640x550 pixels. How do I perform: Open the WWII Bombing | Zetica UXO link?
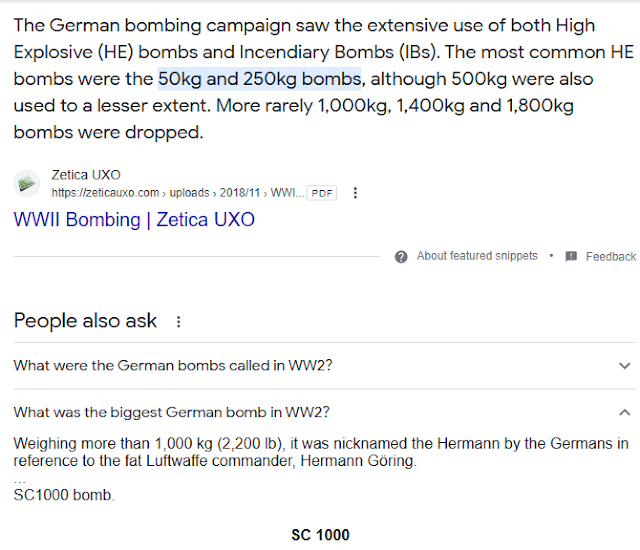(134, 219)
